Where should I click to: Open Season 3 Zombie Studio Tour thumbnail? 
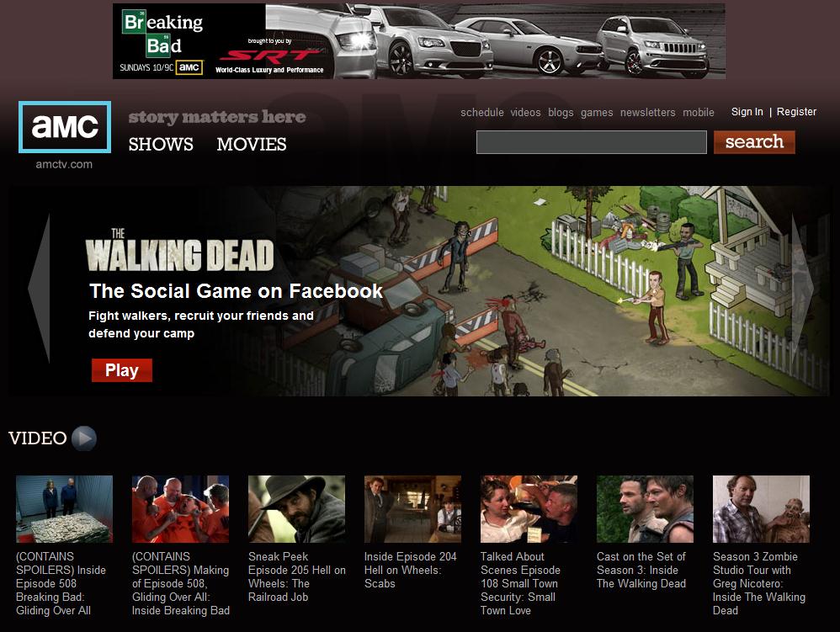coord(761,509)
